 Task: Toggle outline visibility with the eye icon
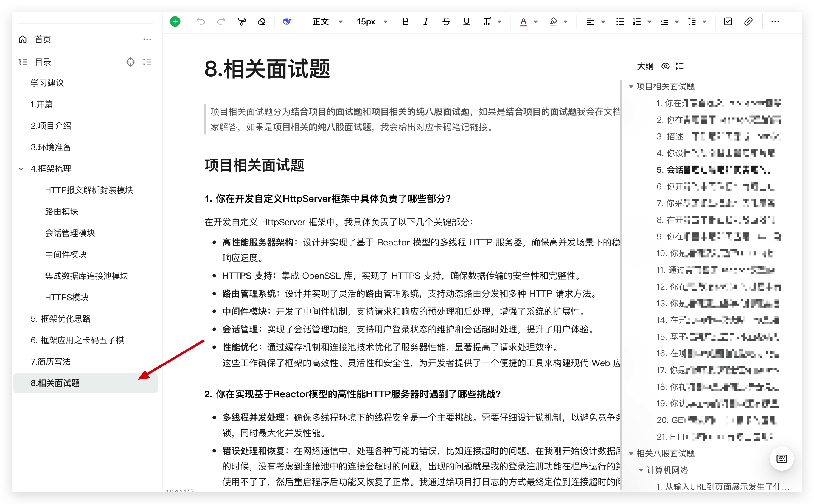665,66
